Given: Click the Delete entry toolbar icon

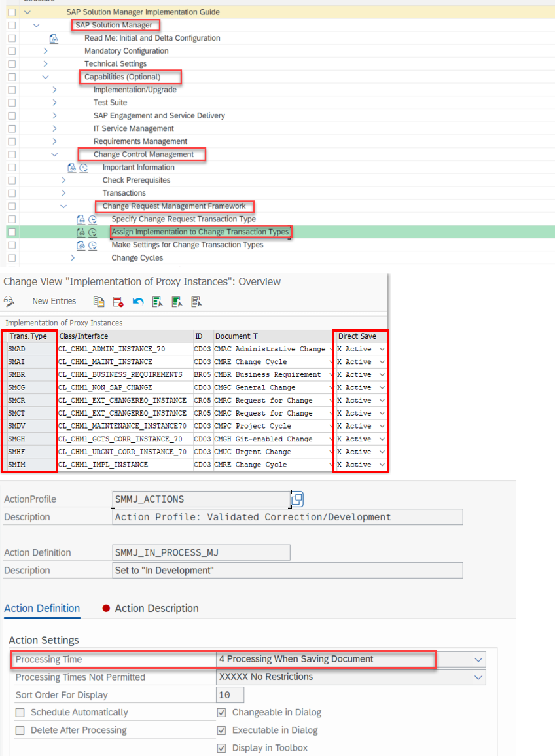Looking at the screenshot, I should tap(118, 301).
